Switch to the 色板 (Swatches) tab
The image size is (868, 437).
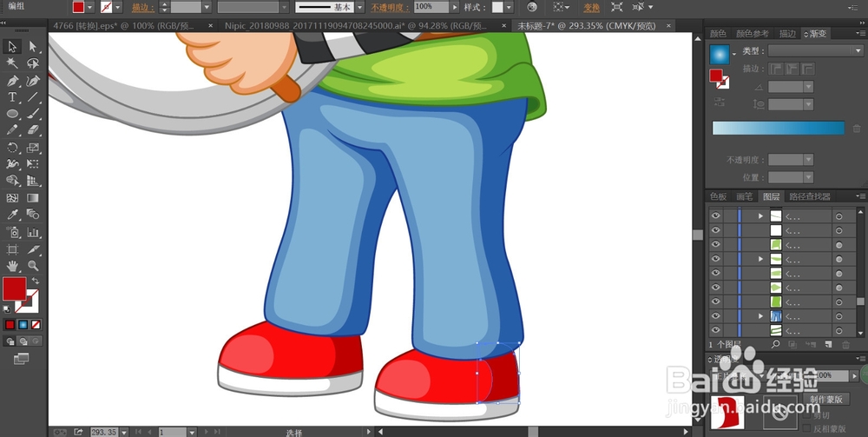coord(718,196)
